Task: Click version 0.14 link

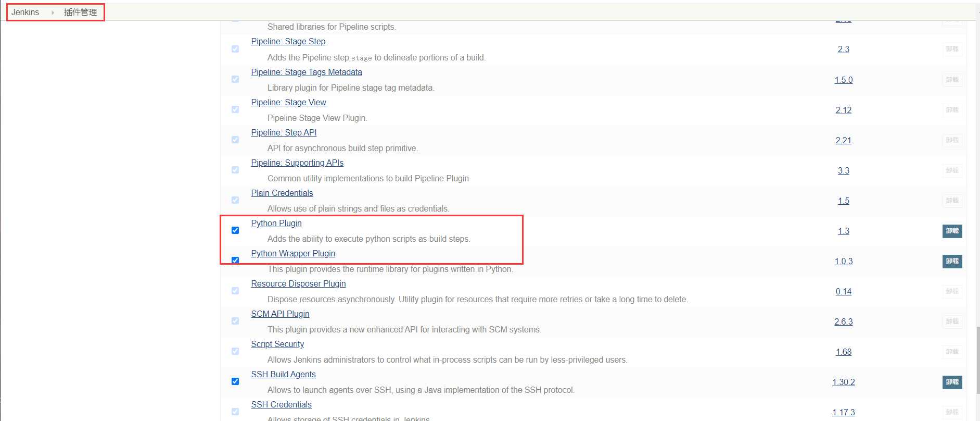Action: tap(844, 291)
